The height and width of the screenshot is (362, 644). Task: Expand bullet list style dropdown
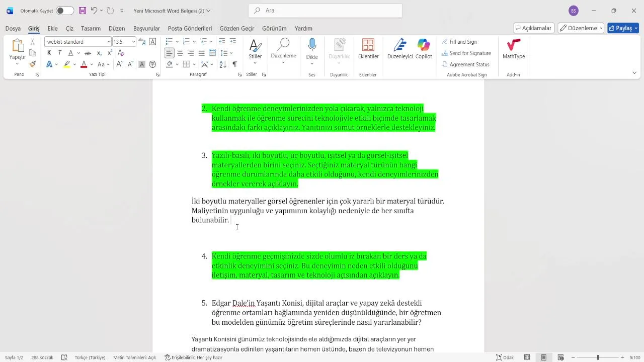click(177, 41)
